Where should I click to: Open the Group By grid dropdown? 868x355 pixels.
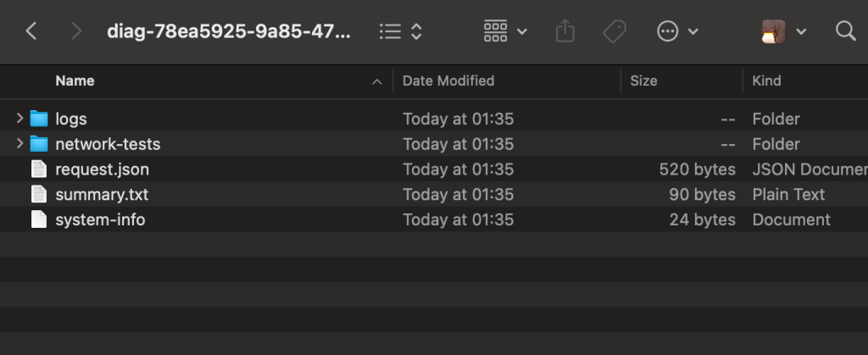point(505,31)
